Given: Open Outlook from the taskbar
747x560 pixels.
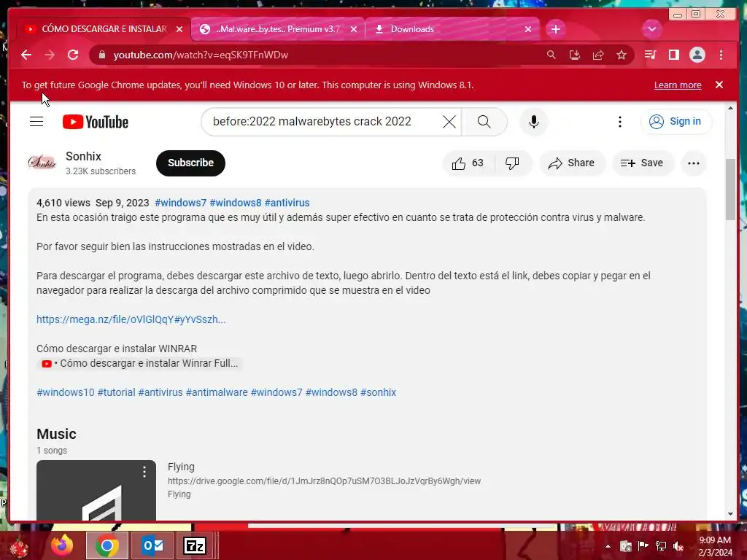Looking at the screenshot, I should tap(152, 545).
